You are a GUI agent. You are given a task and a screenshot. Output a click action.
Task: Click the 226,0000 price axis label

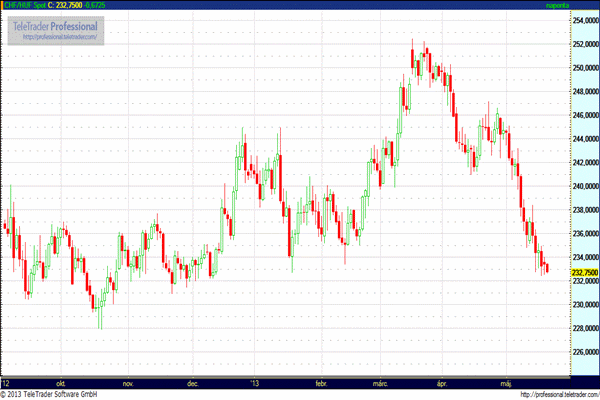[x=584, y=352]
